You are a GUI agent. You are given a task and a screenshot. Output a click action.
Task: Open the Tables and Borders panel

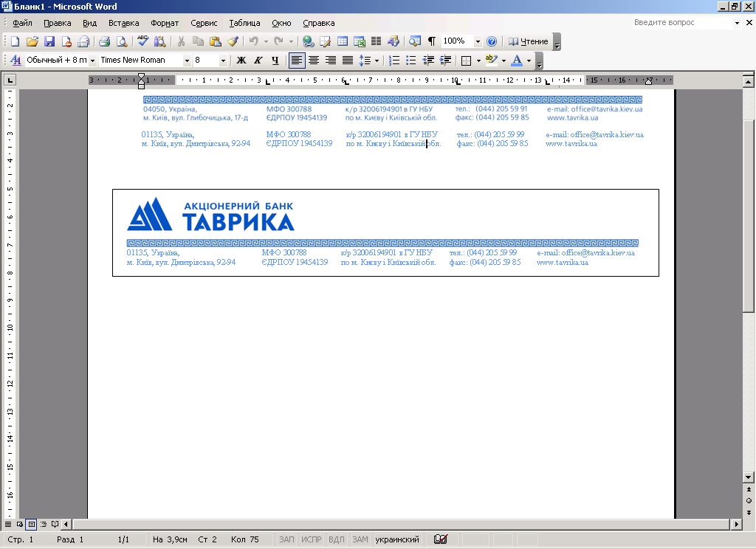(326, 41)
